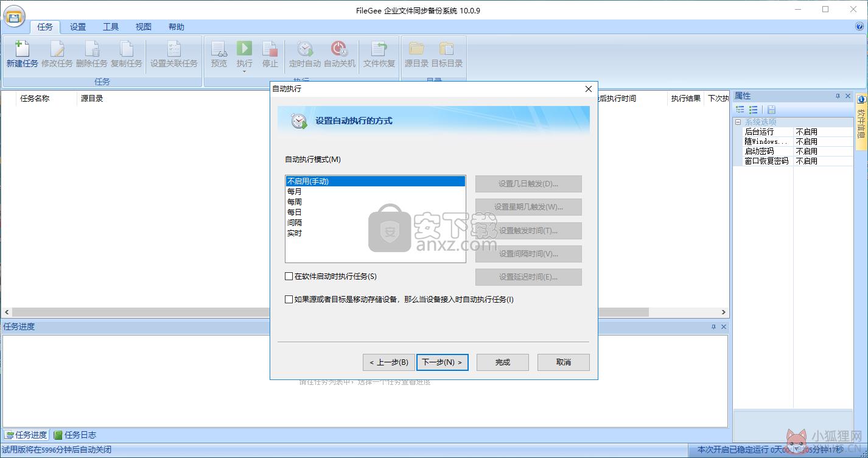The width and height of the screenshot is (868, 458).
Task: Pin the 任务进度 panel
Action: [713, 327]
